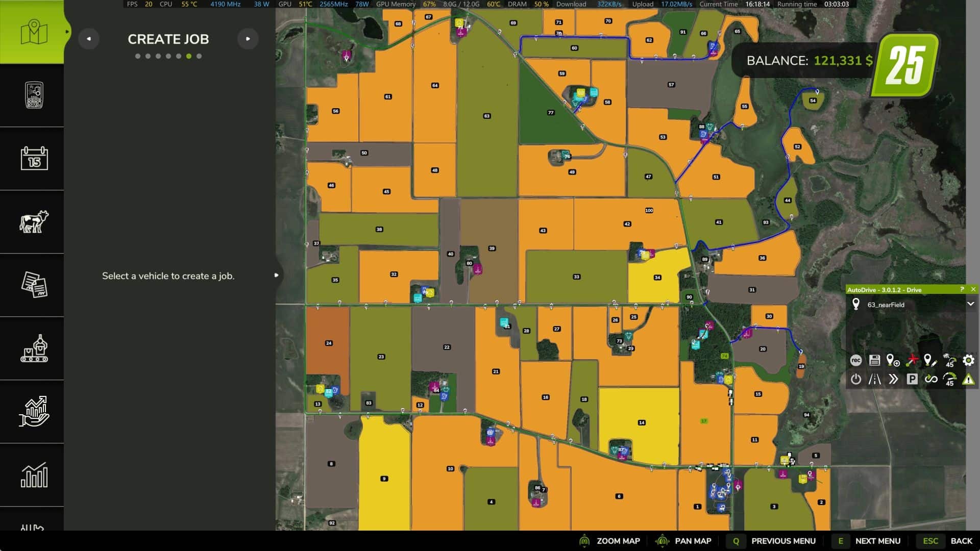980x551 pixels.
Task: Select the last page indicator dot
Action: point(199,56)
